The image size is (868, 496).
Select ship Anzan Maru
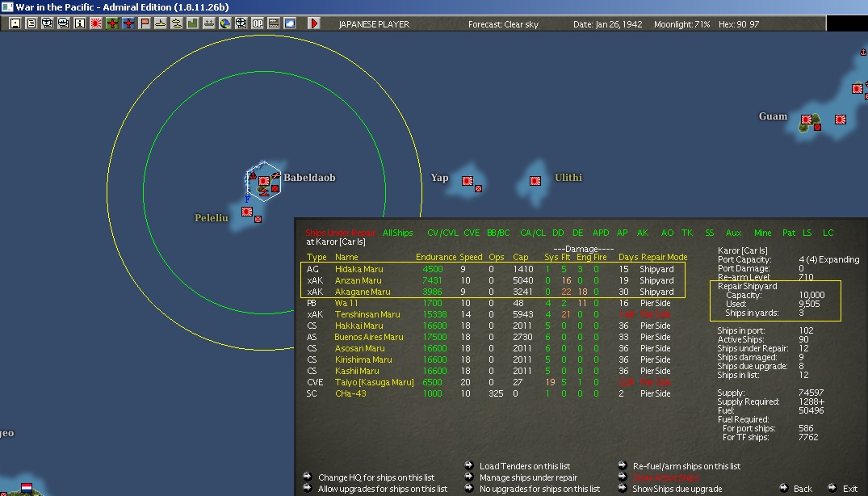(359, 280)
